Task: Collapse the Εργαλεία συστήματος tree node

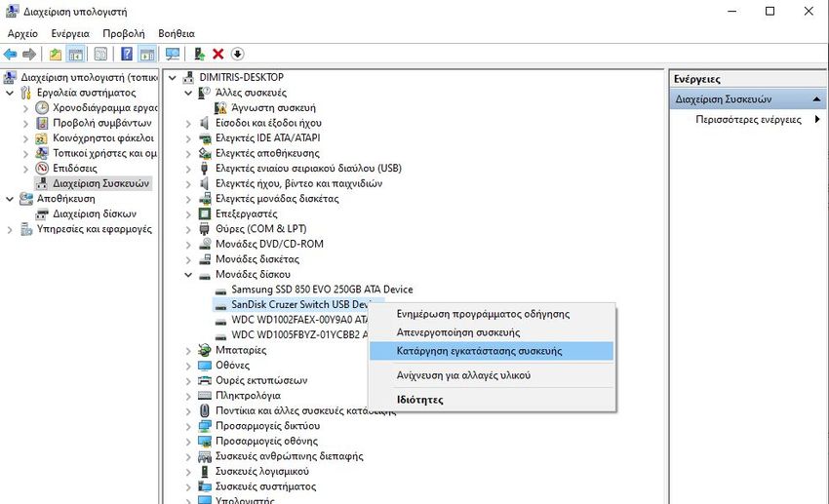Action: click(x=10, y=93)
